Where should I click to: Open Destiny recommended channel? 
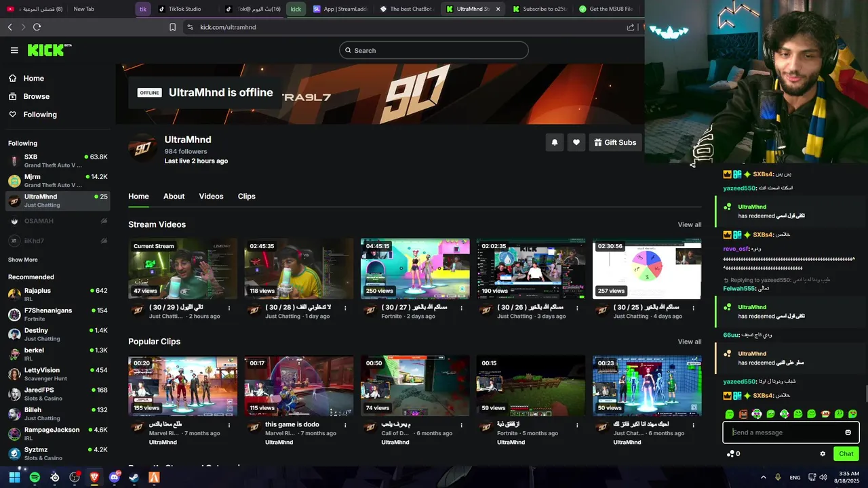click(58, 334)
